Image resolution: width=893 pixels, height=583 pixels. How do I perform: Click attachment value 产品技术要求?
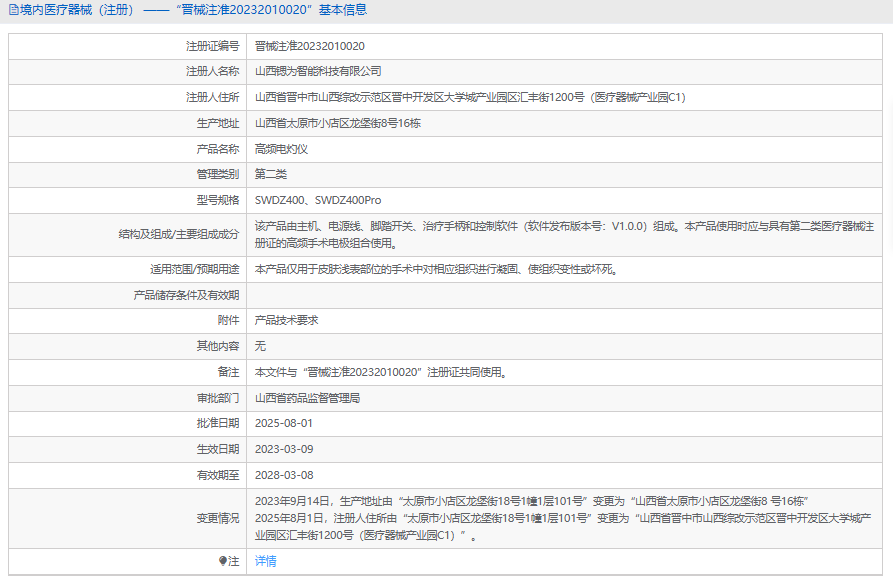[286, 320]
